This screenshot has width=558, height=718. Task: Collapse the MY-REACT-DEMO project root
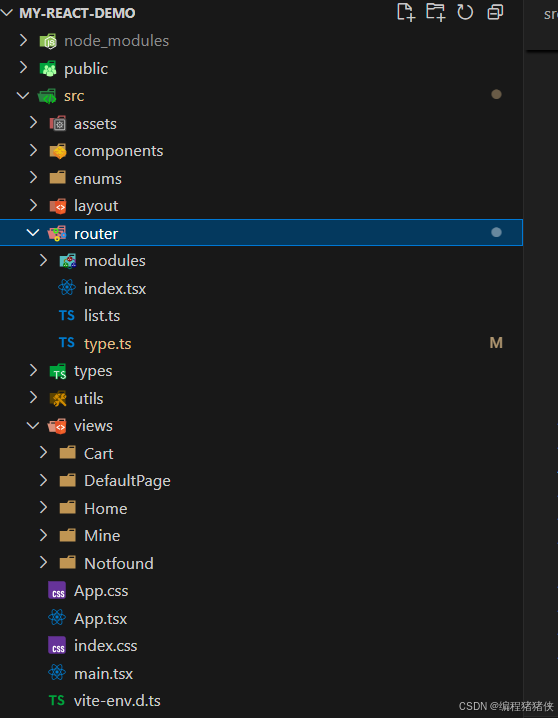coord(7,13)
